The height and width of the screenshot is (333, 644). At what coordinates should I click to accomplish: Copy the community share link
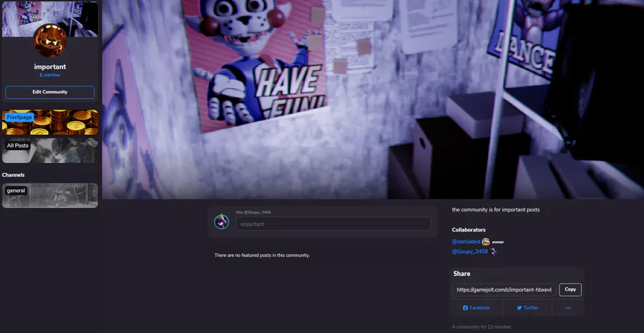(570, 290)
